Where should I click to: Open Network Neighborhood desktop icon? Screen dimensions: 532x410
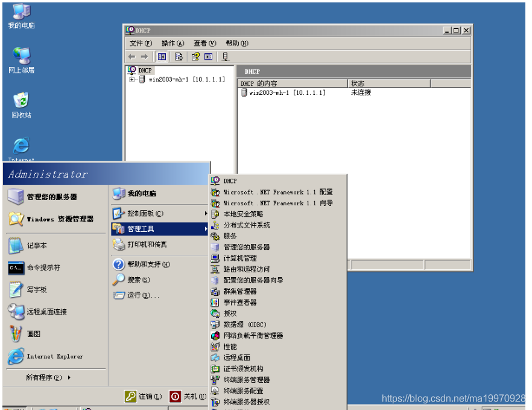click(21, 60)
